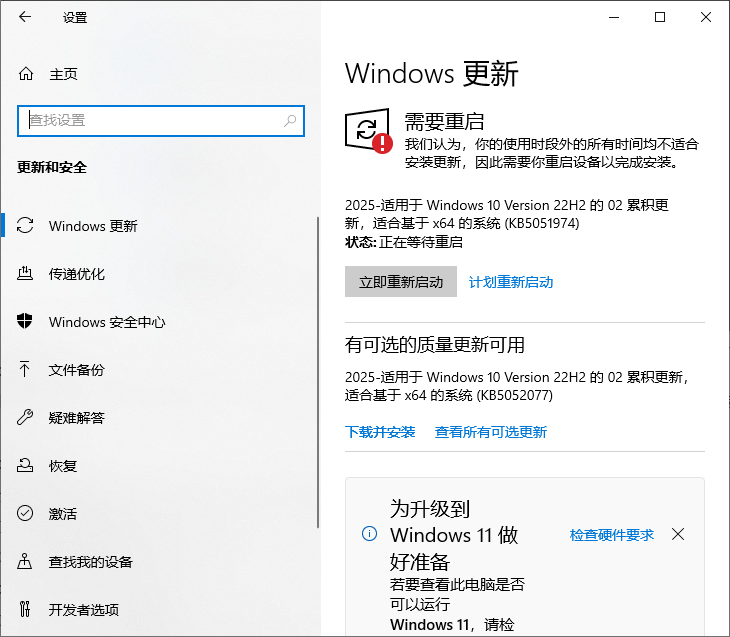Click the 状态: 正在等待重启 text
The width and height of the screenshot is (730, 637).
click(x=404, y=242)
